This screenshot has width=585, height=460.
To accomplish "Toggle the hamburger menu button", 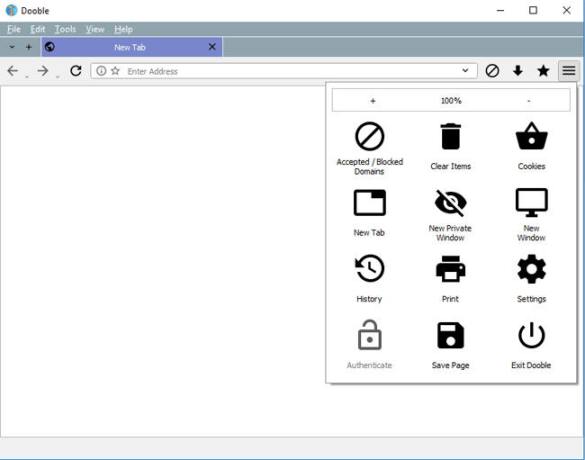I will click(569, 71).
